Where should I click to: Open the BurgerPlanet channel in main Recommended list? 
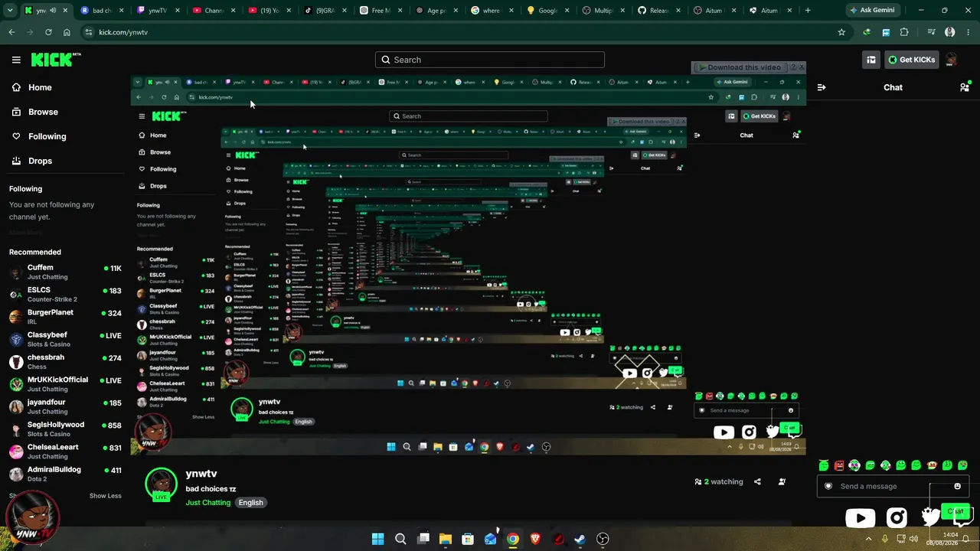65,317
